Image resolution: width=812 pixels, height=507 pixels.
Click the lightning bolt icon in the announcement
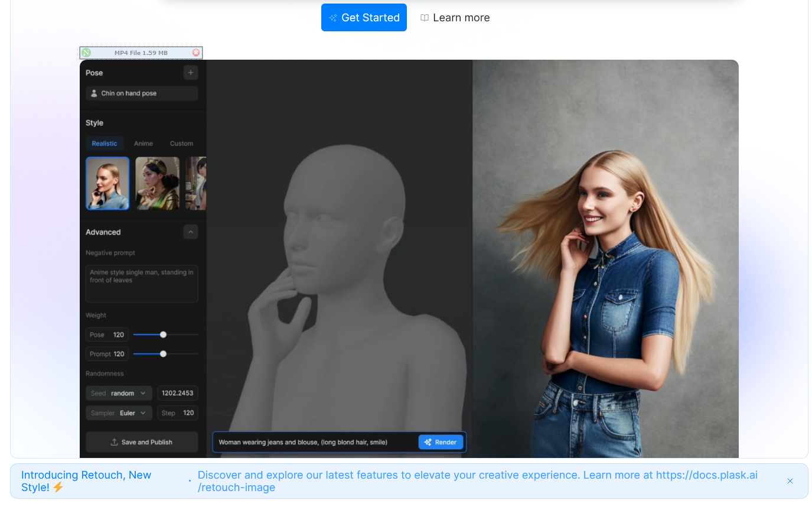pyautogui.click(x=58, y=487)
